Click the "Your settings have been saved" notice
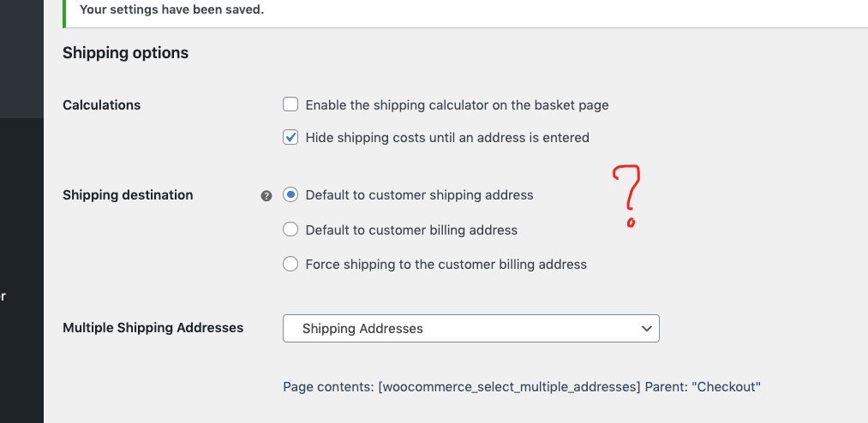 tap(171, 9)
